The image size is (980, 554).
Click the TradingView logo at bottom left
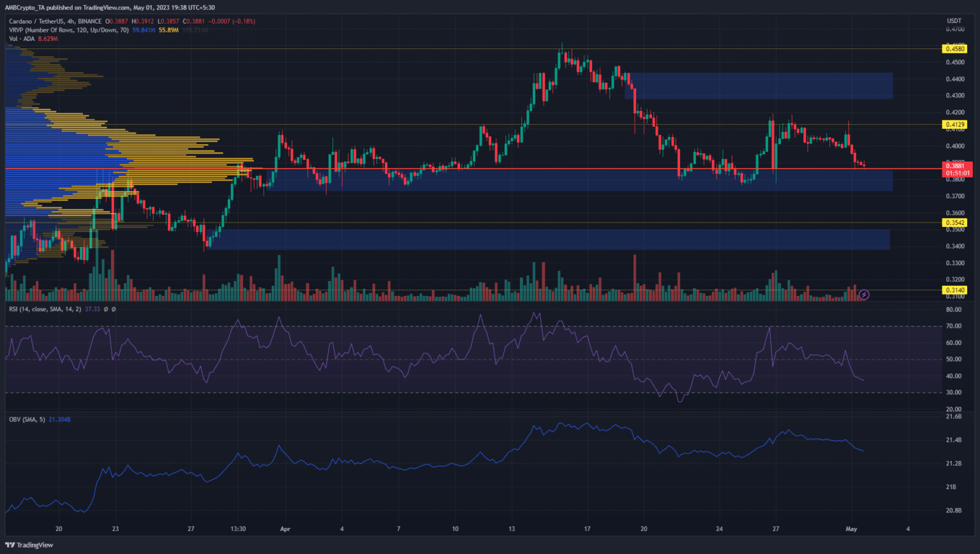(29, 545)
